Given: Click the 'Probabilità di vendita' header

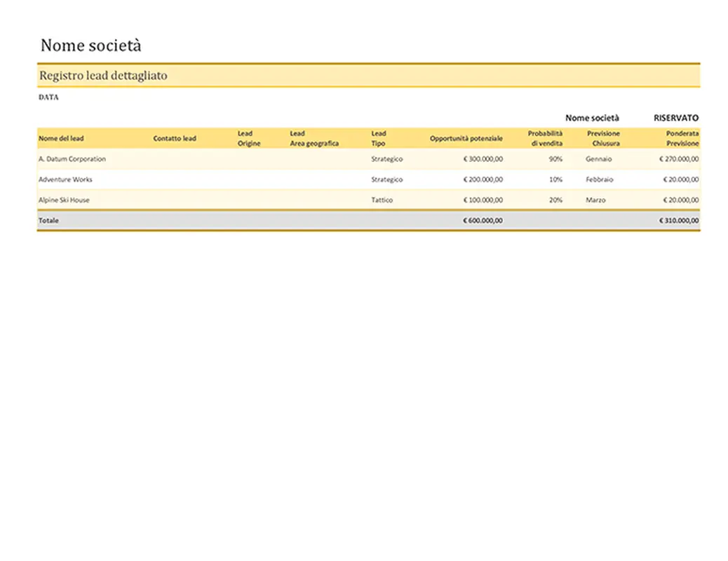Looking at the screenshot, I should tap(545, 138).
